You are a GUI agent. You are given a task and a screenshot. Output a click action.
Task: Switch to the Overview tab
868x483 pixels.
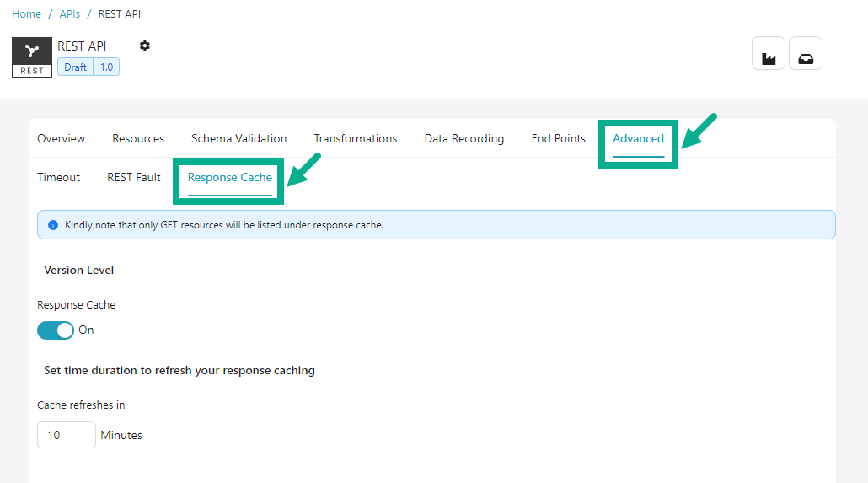tap(61, 138)
